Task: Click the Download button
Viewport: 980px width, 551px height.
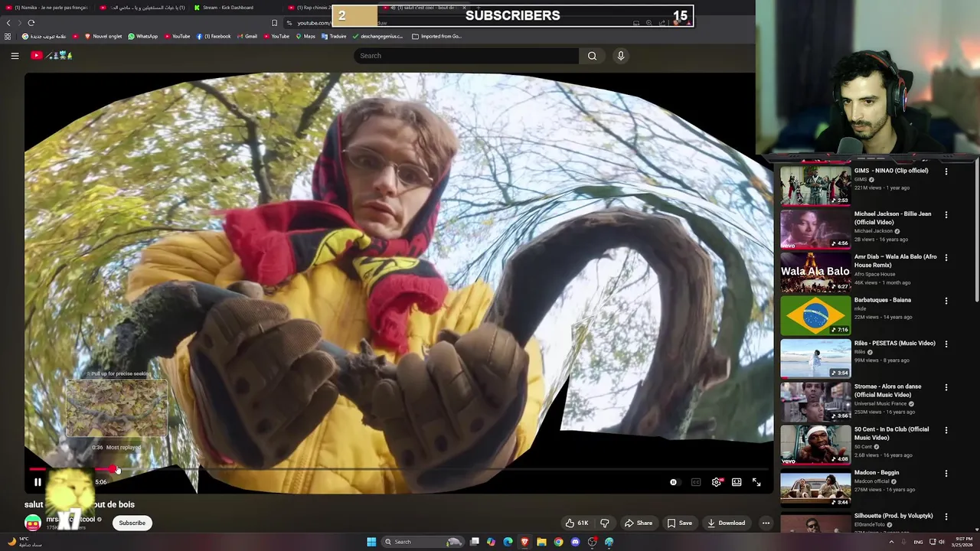Action: tap(727, 523)
